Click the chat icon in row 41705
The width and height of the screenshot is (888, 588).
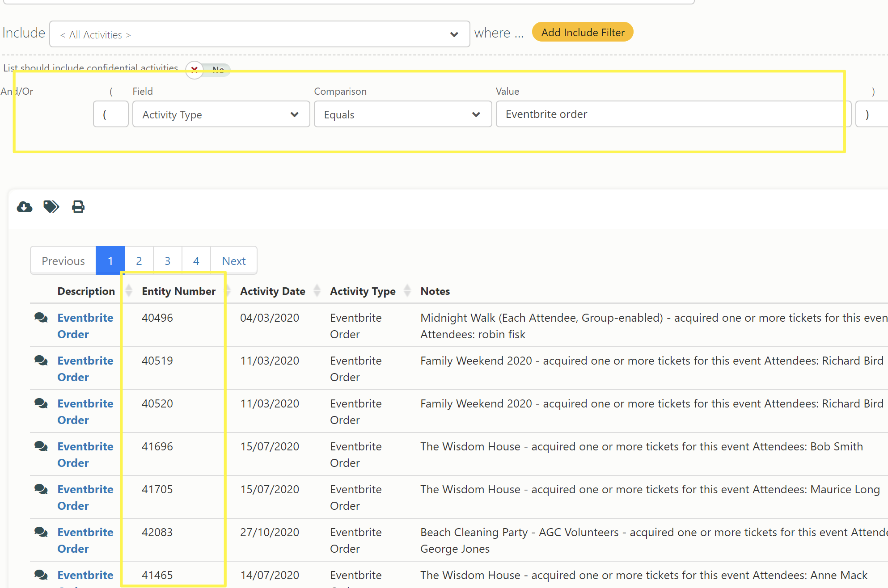(41, 489)
